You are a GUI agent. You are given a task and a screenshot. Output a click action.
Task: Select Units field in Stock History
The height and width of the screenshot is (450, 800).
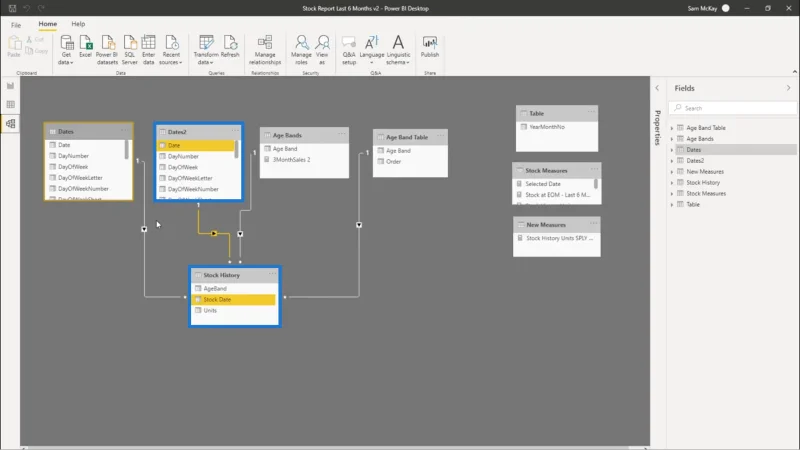[x=234, y=310]
